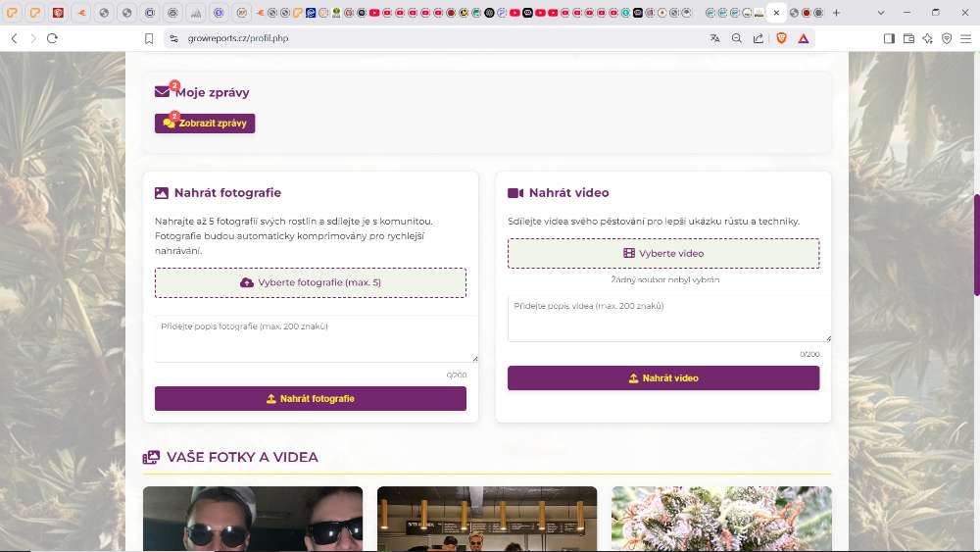980x552 pixels.
Task: Open the Brave Wallet icon
Action: pyautogui.click(x=908, y=38)
